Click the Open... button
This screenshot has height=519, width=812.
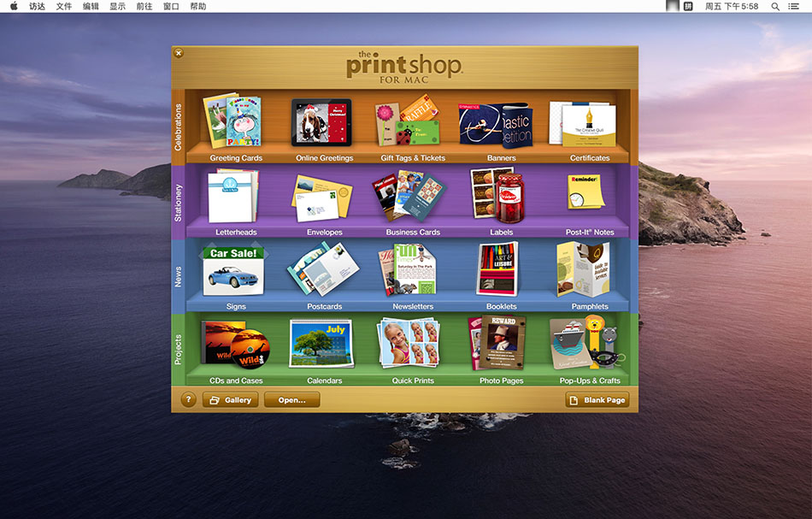pyautogui.click(x=291, y=399)
